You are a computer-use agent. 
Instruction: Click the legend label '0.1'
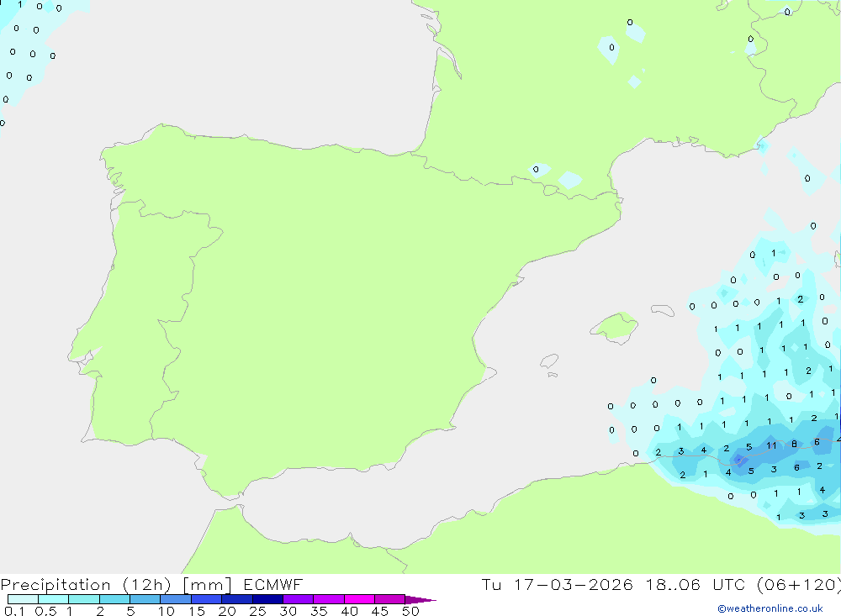[x=14, y=611]
